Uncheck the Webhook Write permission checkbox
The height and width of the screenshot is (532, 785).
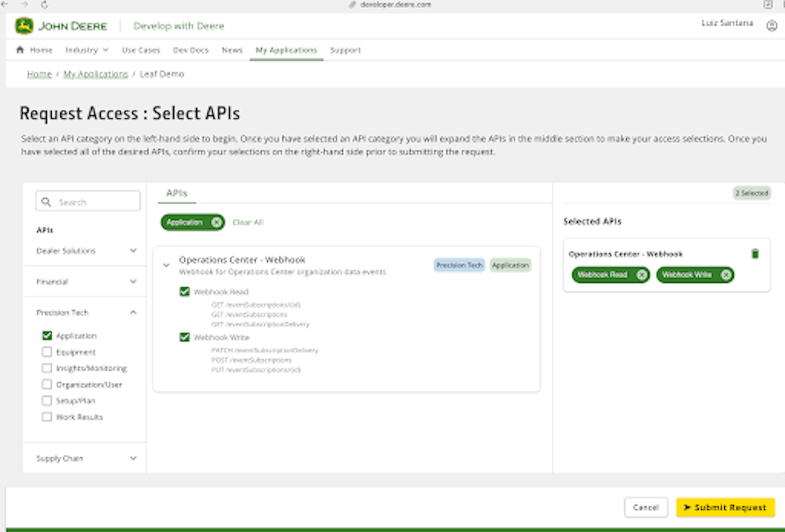point(184,338)
